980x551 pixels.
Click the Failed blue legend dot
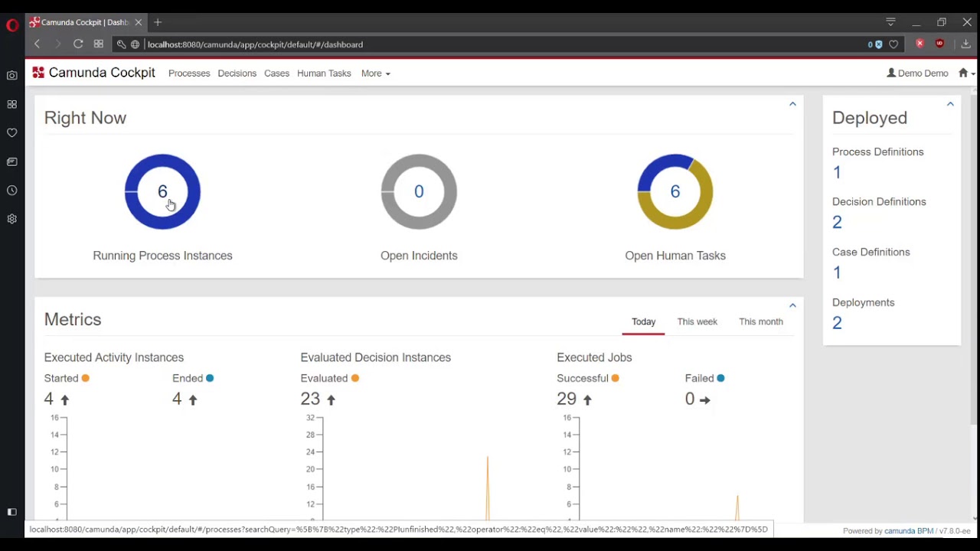720,378
